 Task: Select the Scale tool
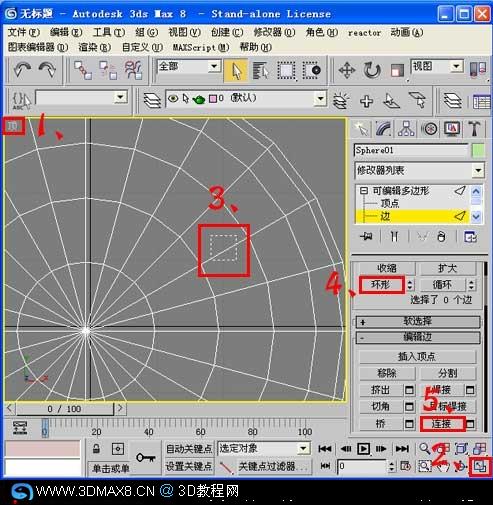397,71
